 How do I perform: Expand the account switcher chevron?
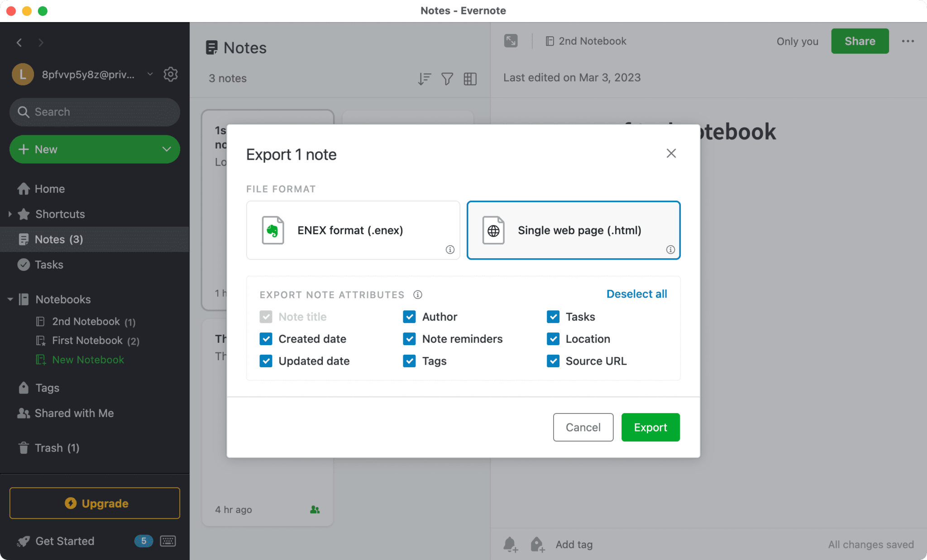pyautogui.click(x=150, y=74)
